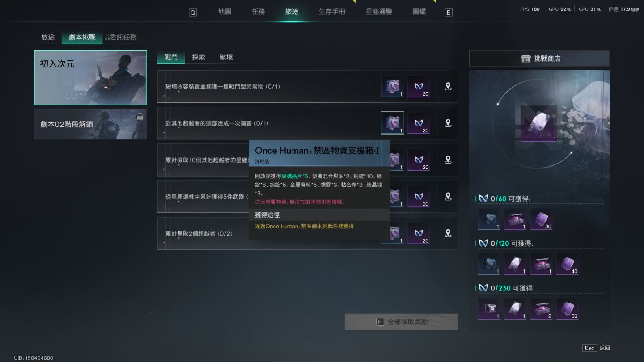The height and width of the screenshot is (362, 644).
Task: Click location pin for headshot damage task
Action: (x=448, y=123)
